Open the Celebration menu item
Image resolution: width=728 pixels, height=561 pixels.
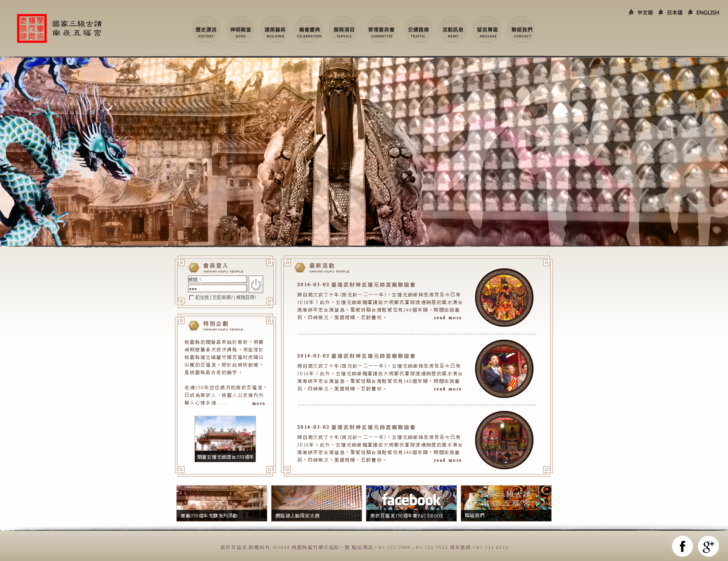click(x=309, y=29)
